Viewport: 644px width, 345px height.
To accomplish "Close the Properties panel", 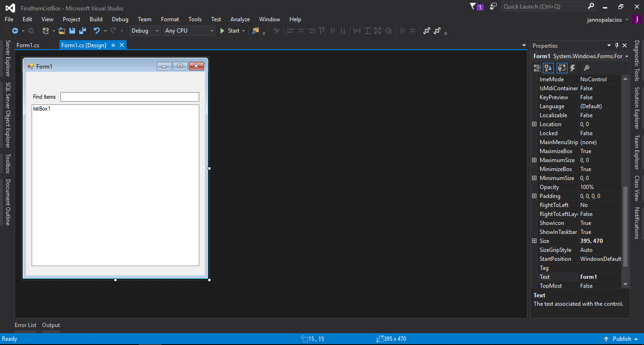I will coord(625,46).
